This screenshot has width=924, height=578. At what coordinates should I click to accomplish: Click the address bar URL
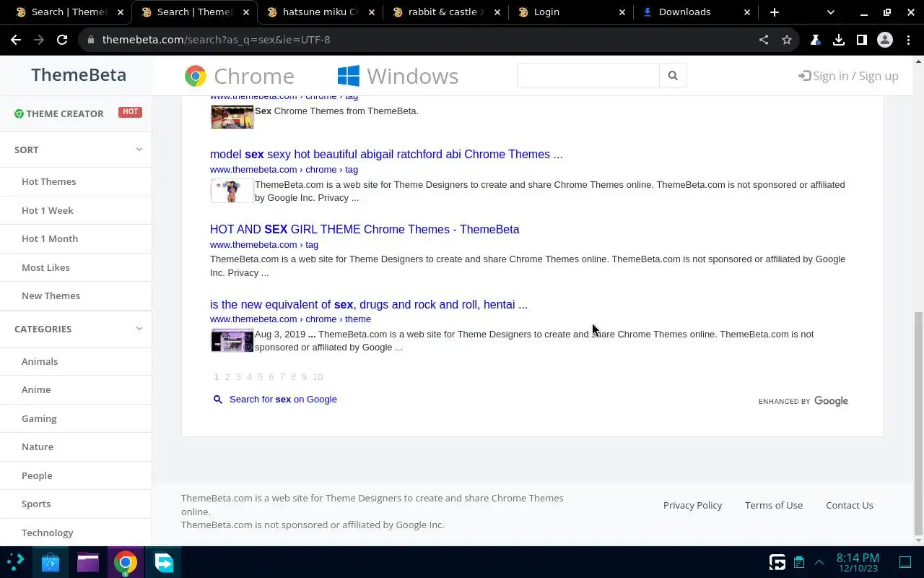(217, 40)
